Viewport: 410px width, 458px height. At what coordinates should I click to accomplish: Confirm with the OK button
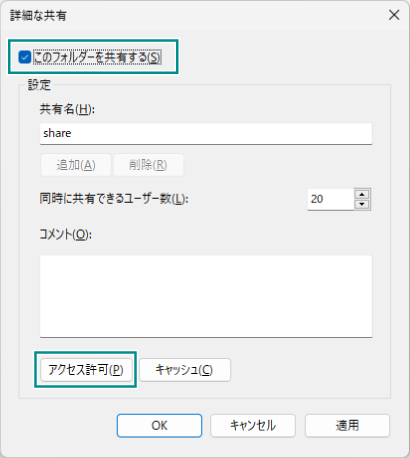pyautogui.click(x=159, y=426)
